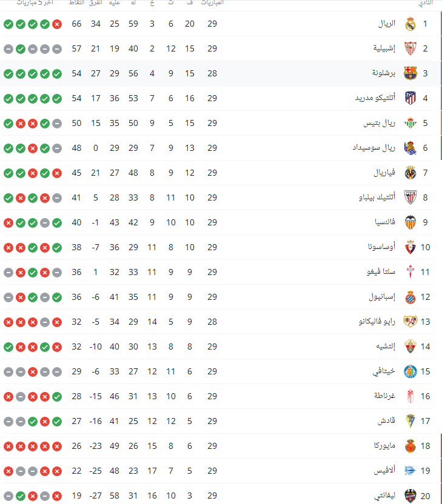Click the Real Madrid club crest

coord(410,24)
